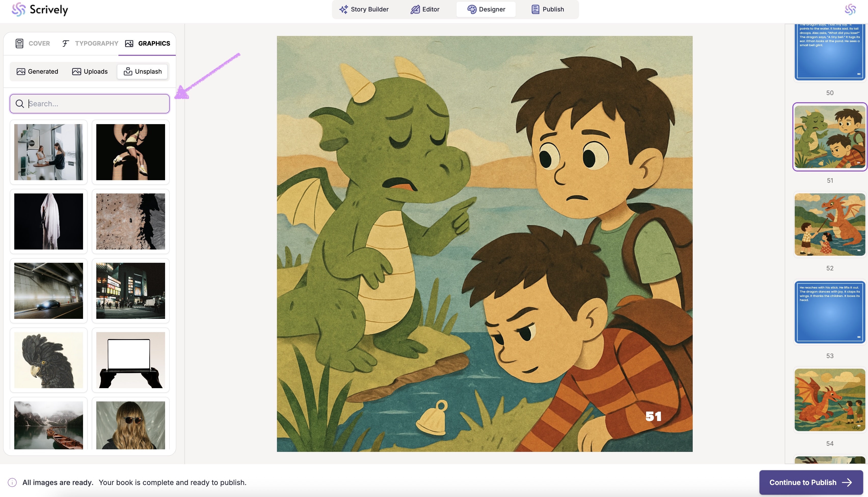Click the magnifier icon in search field
Image resolution: width=868 pixels, height=497 pixels.
click(x=20, y=104)
